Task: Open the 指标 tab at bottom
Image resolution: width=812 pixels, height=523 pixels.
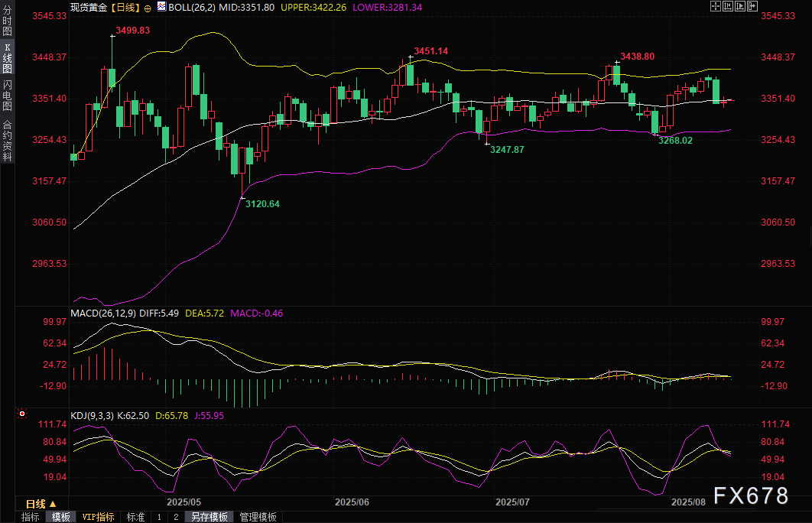Action: tap(31, 518)
